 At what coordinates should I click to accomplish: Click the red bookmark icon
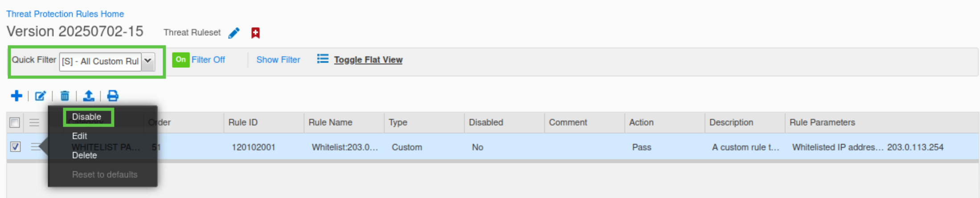pos(255,33)
